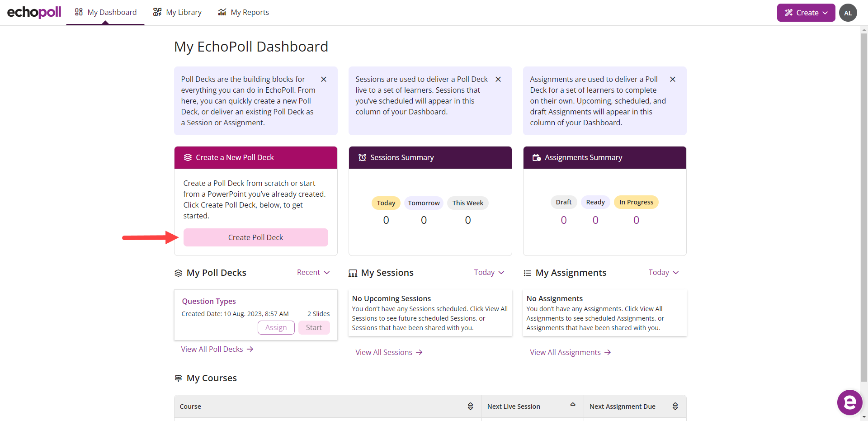Open the Today filter for My Assignments
This screenshot has width=868, height=421.
click(663, 272)
